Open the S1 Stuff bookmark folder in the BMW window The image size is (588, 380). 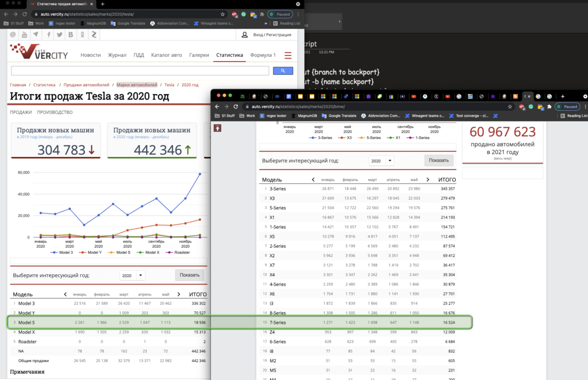point(225,116)
